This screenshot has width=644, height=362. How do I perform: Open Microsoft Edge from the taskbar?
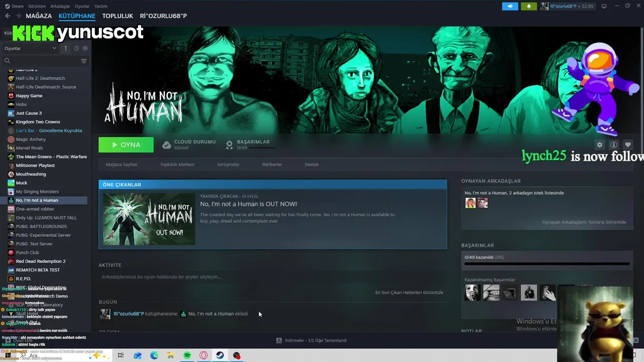(154, 355)
